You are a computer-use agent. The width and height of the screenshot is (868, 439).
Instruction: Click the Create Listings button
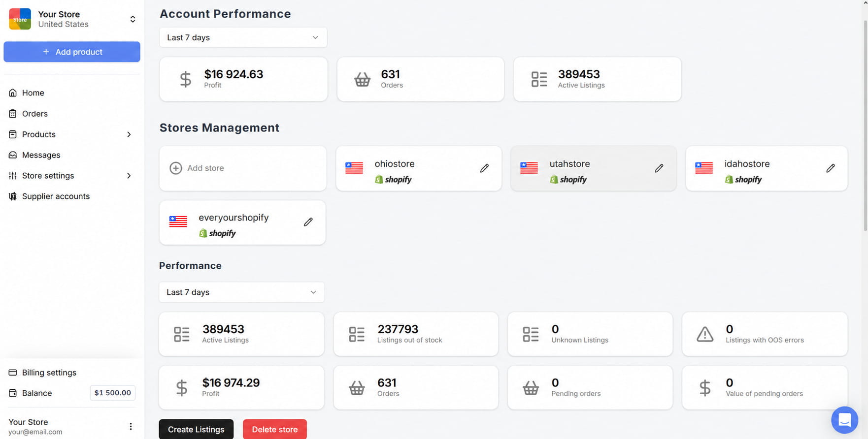[x=196, y=429]
